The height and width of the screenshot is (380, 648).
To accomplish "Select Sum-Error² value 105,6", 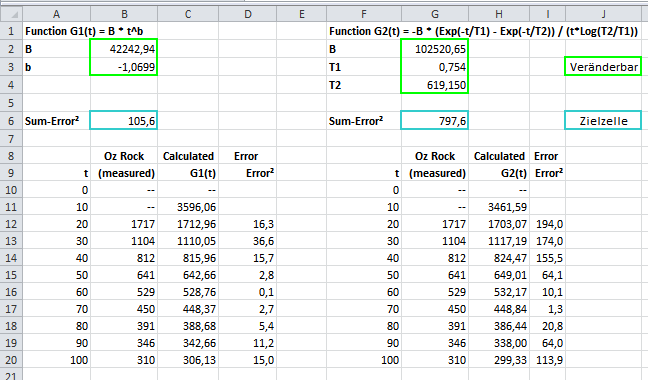I will pos(124,121).
